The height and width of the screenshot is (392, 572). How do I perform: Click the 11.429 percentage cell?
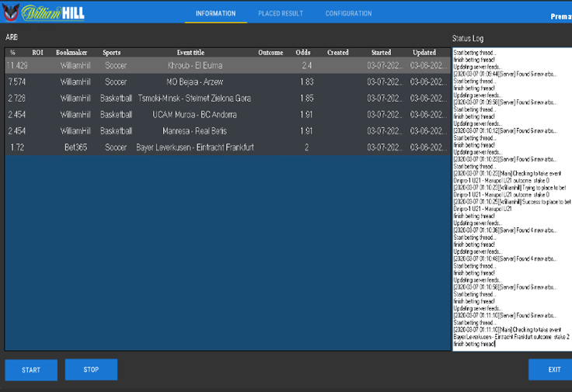click(17, 65)
